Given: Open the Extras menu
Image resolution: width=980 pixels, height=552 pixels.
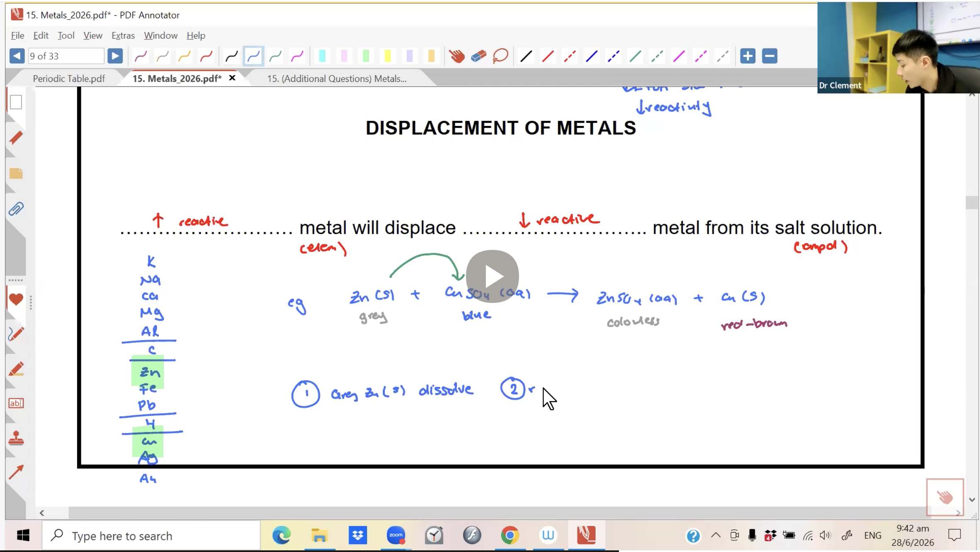Looking at the screenshot, I should tap(123, 36).
